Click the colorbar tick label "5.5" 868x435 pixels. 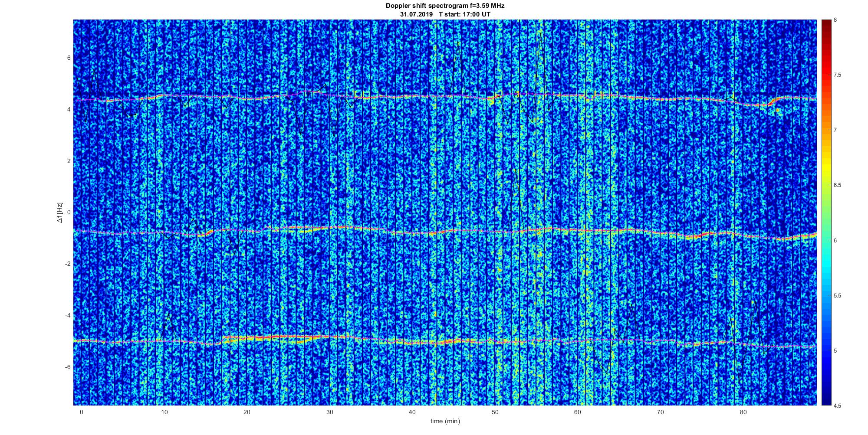point(838,296)
